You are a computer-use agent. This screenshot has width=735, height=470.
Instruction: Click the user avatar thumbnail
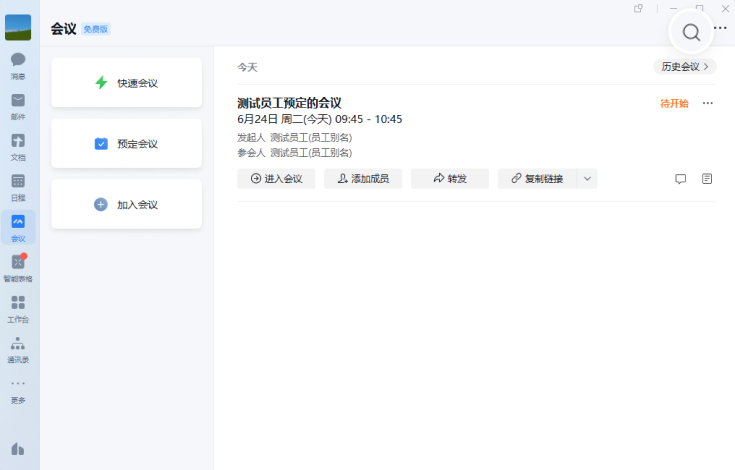pos(18,27)
